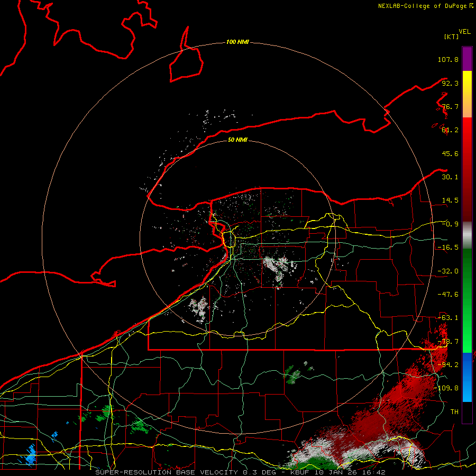The image size is (476, 476).
Task: Click the 92.3 velocity scale value
Action: tap(450, 83)
